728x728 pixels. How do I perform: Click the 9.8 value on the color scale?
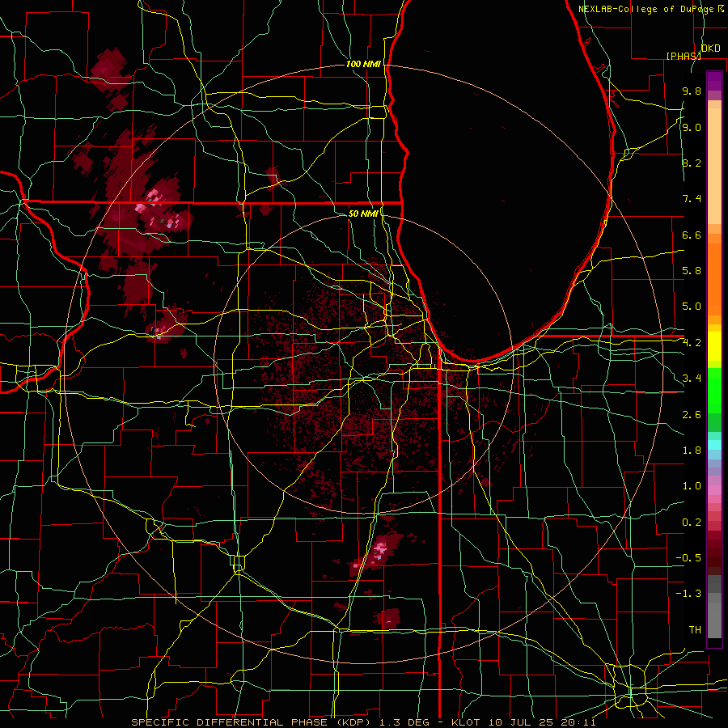click(692, 91)
